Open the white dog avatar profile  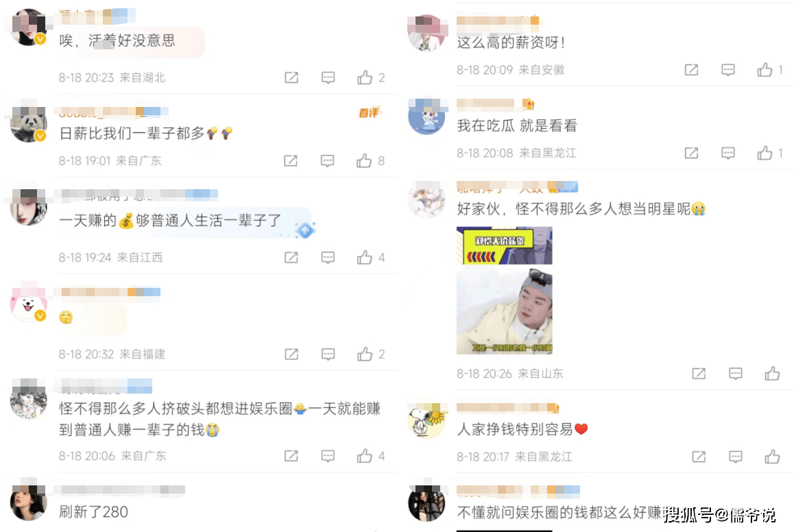click(x=28, y=304)
